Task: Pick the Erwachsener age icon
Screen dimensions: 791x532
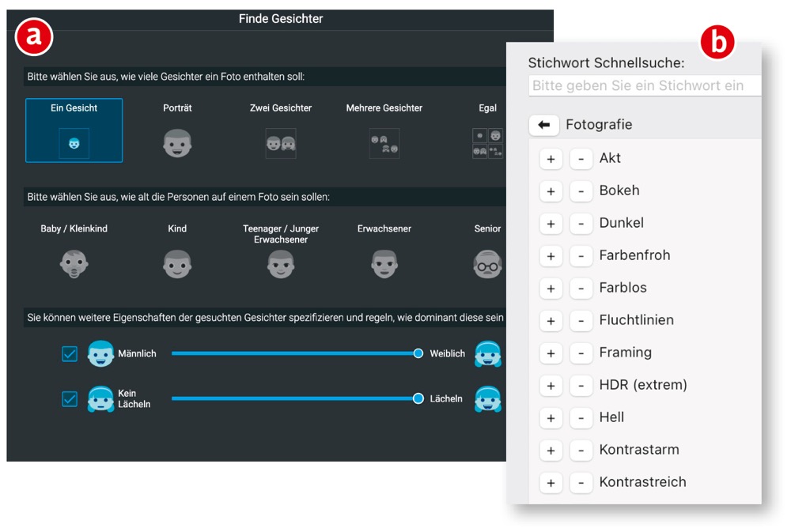Action: 384,263
